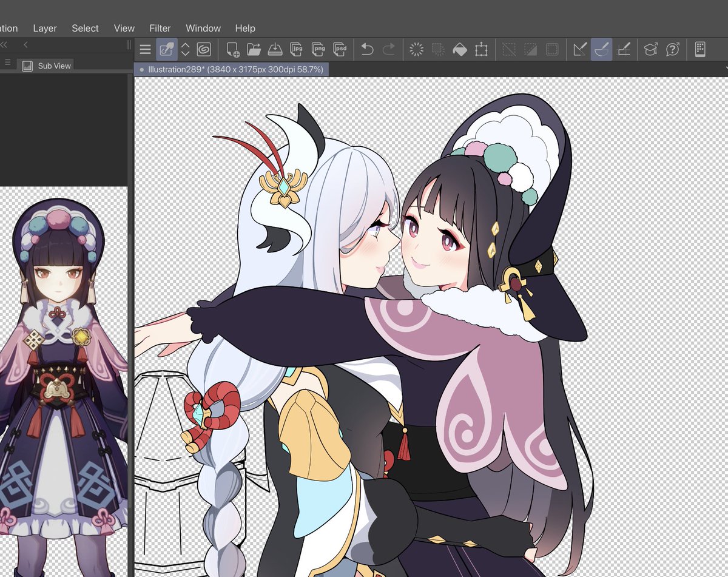Click the Deselect icon
Screen dimensions: 728x577
[509, 50]
